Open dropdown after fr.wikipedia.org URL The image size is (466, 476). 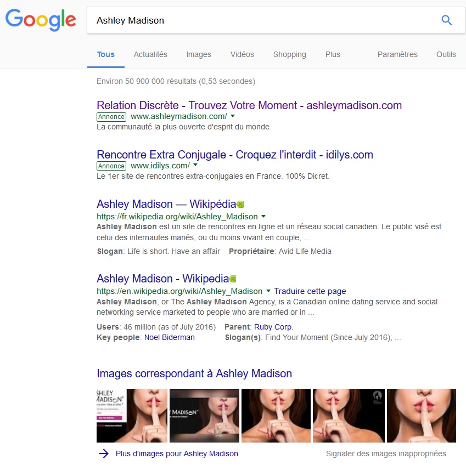[263, 217]
